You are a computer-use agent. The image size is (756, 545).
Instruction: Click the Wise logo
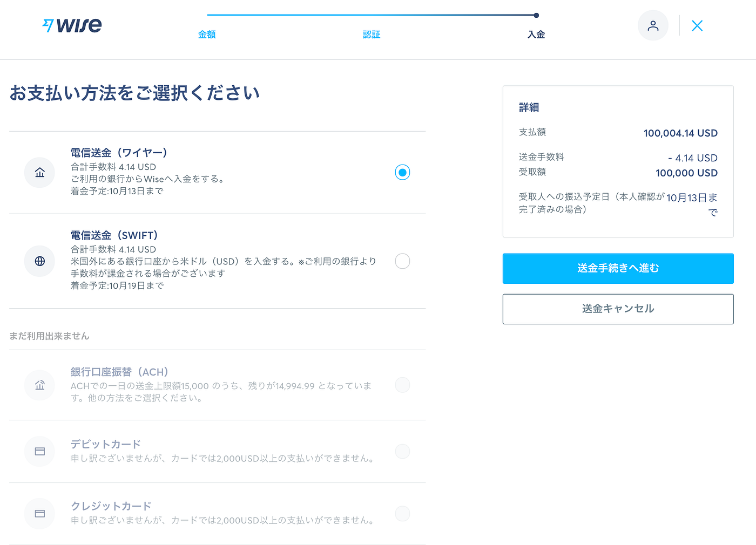click(72, 25)
